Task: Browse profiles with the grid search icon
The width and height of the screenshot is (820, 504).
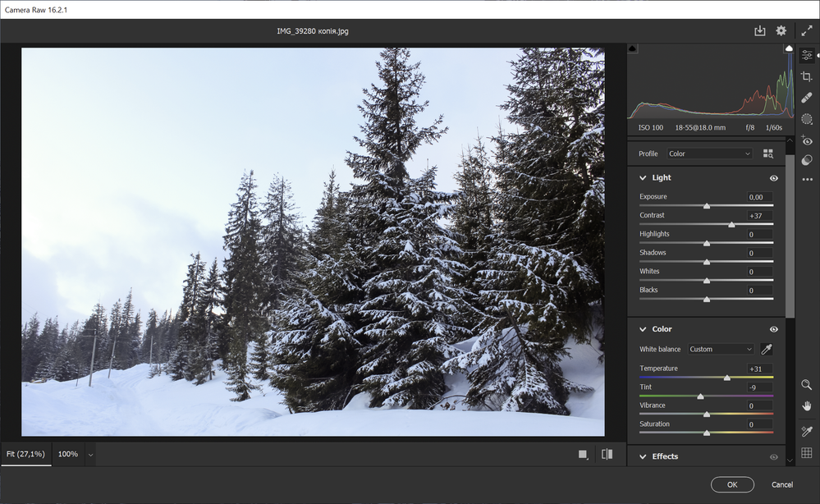Action: 767,153
